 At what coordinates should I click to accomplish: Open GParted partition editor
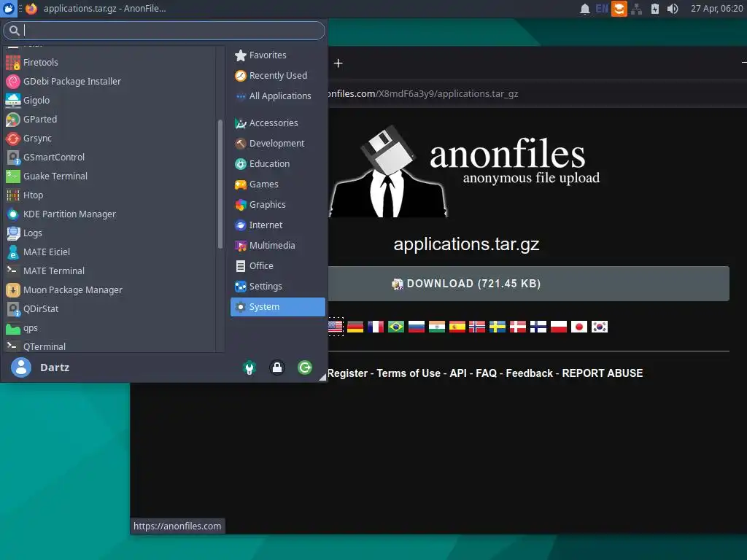click(x=109, y=120)
